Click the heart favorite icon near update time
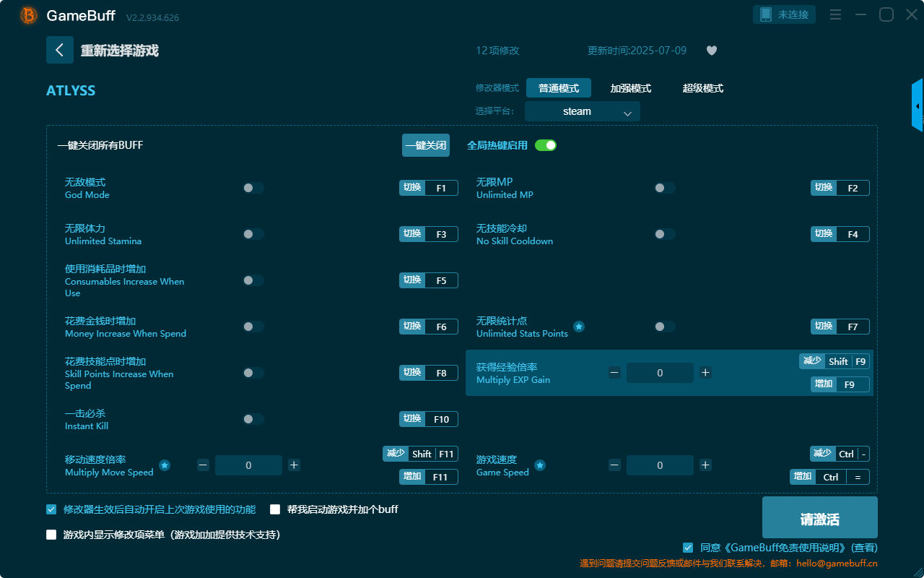Image resolution: width=924 pixels, height=578 pixels. [x=711, y=51]
